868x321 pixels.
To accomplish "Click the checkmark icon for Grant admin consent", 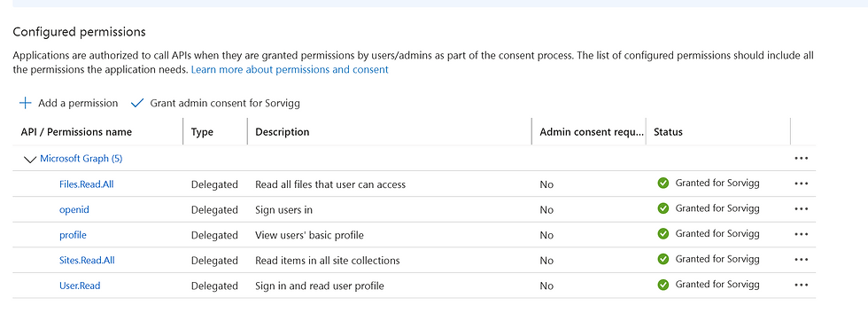I will pyautogui.click(x=137, y=103).
